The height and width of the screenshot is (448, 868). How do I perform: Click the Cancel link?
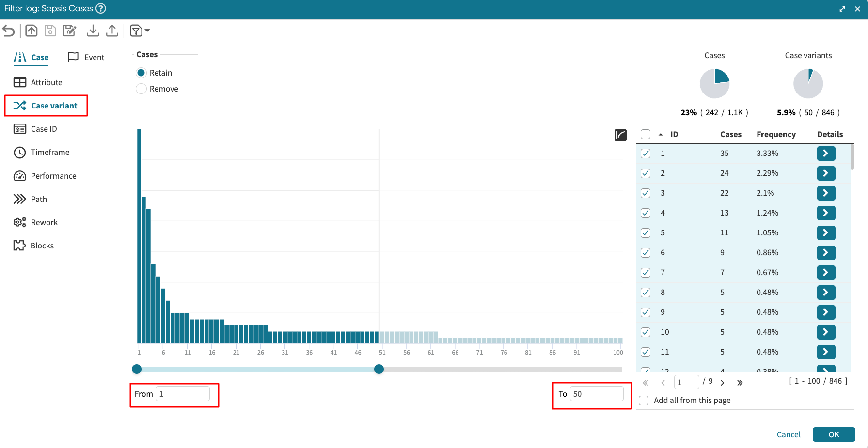(788, 434)
